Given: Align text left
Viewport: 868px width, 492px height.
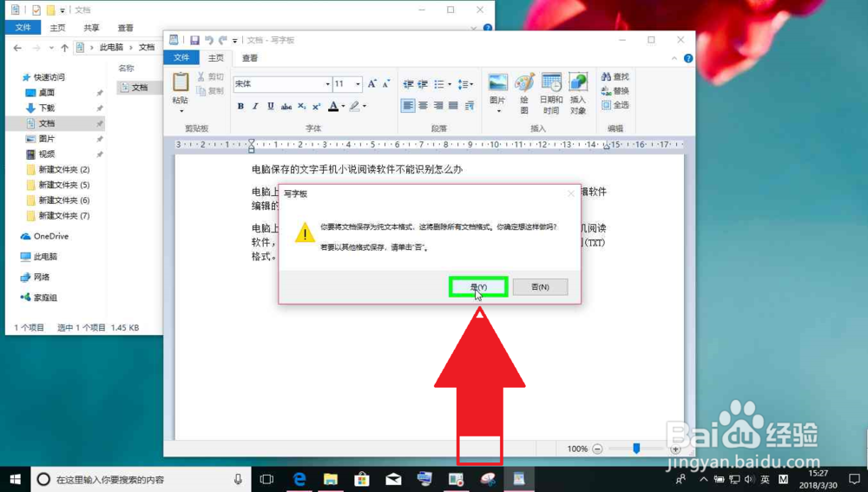Looking at the screenshot, I should [408, 105].
